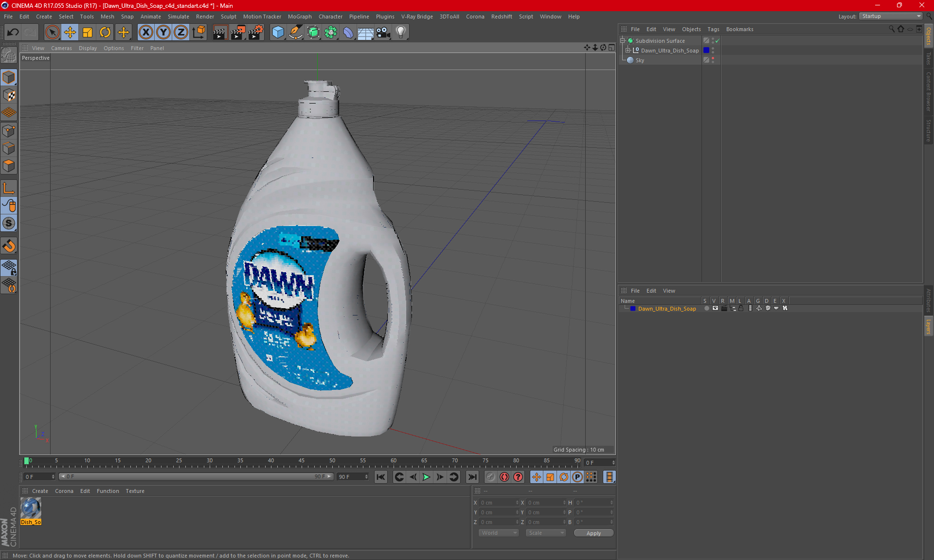Add Light object icon
Viewport: 934px width, 560px height.
tap(400, 33)
